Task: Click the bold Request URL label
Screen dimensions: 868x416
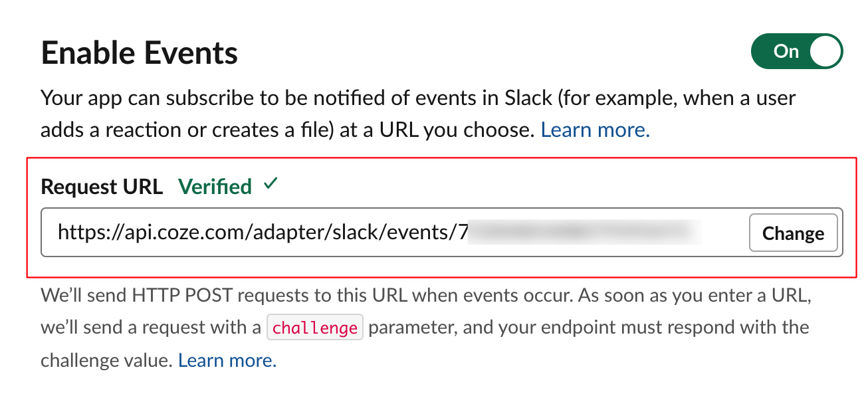Action: click(x=102, y=187)
